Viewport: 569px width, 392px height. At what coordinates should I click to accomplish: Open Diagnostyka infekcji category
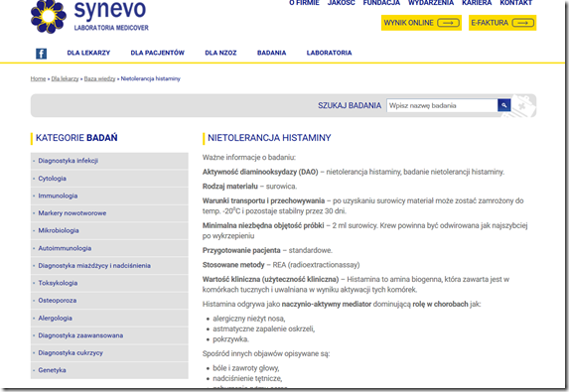point(109,161)
